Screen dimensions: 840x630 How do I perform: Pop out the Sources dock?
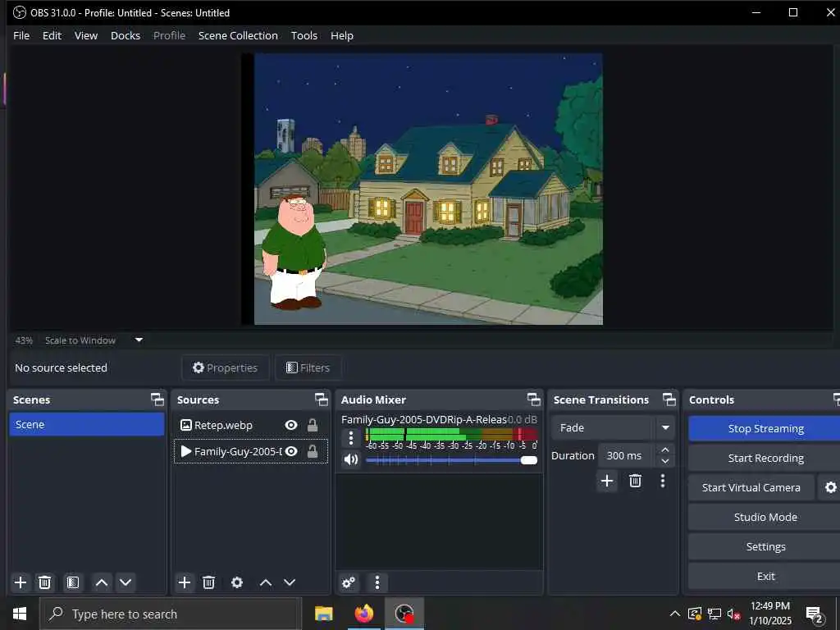(322, 399)
